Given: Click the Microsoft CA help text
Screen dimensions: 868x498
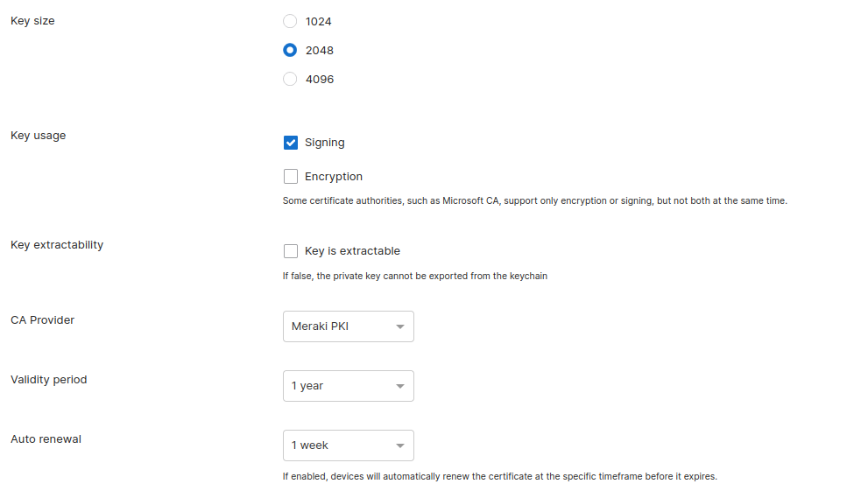Looking at the screenshot, I should point(534,201).
